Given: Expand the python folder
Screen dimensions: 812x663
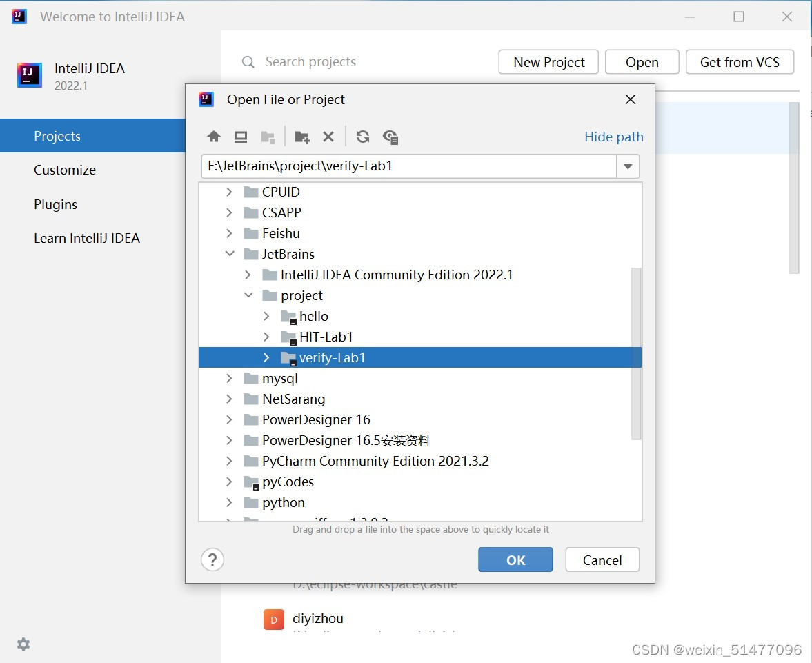Looking at the screenshot, I should click(229, 502).
